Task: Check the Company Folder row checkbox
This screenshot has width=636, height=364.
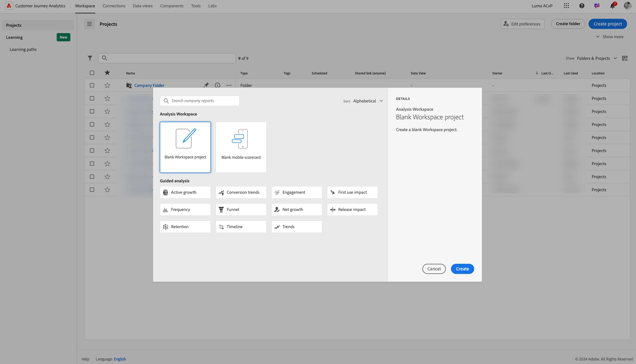Action: pyautogui.click(x=92, y=85)
